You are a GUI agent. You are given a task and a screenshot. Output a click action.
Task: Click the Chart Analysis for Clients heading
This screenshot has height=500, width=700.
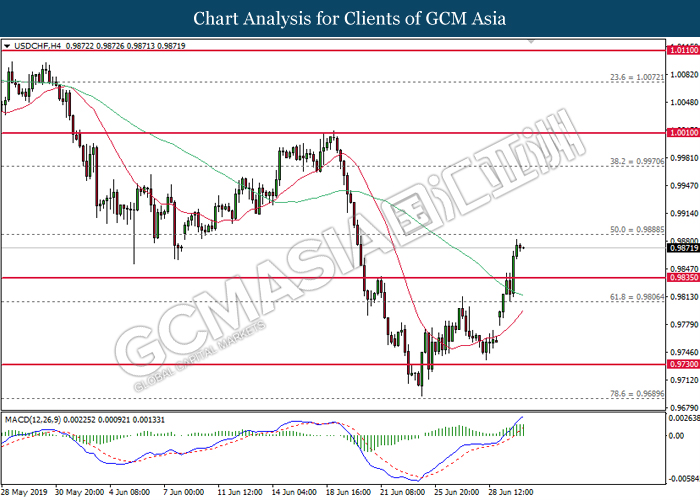350,18
